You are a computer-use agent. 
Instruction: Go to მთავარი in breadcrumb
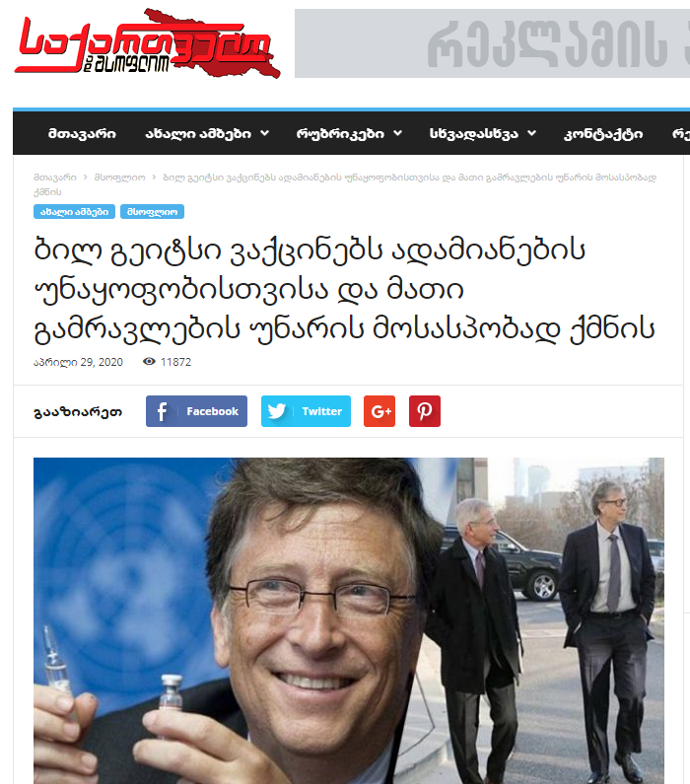pyautogui.click(x=55, y=178)
